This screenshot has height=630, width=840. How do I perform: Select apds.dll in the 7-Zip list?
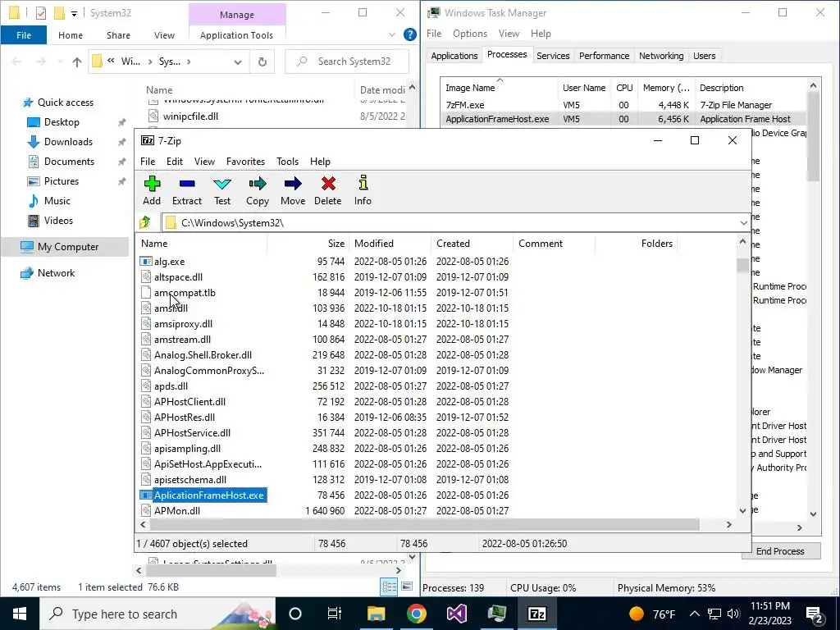click(x=171, y=386)
